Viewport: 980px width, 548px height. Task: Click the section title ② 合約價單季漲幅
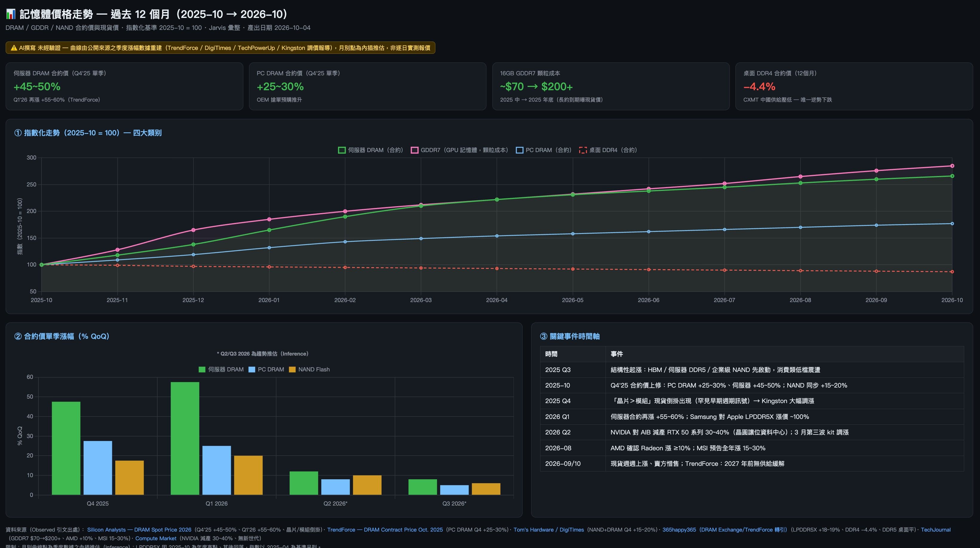pos(62,336)
